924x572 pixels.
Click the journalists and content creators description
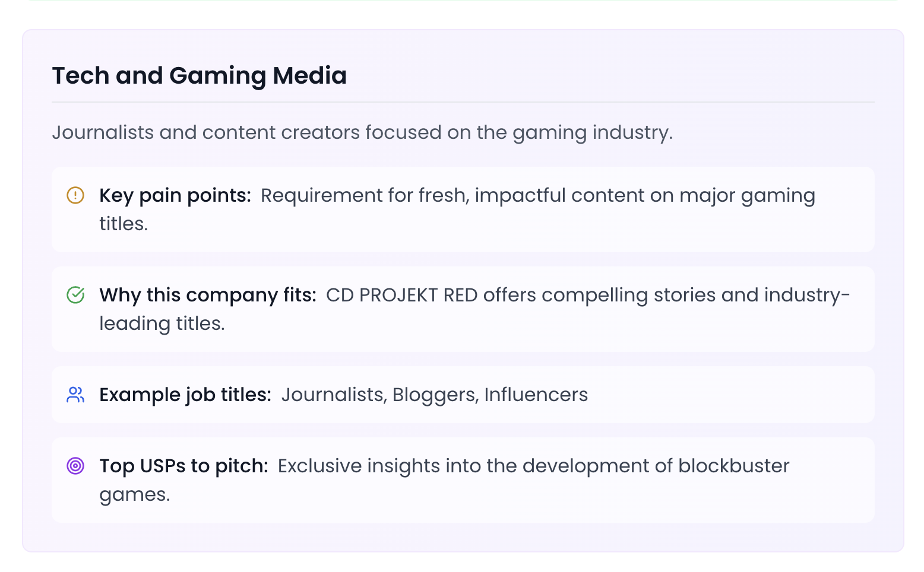coord(362,132)
